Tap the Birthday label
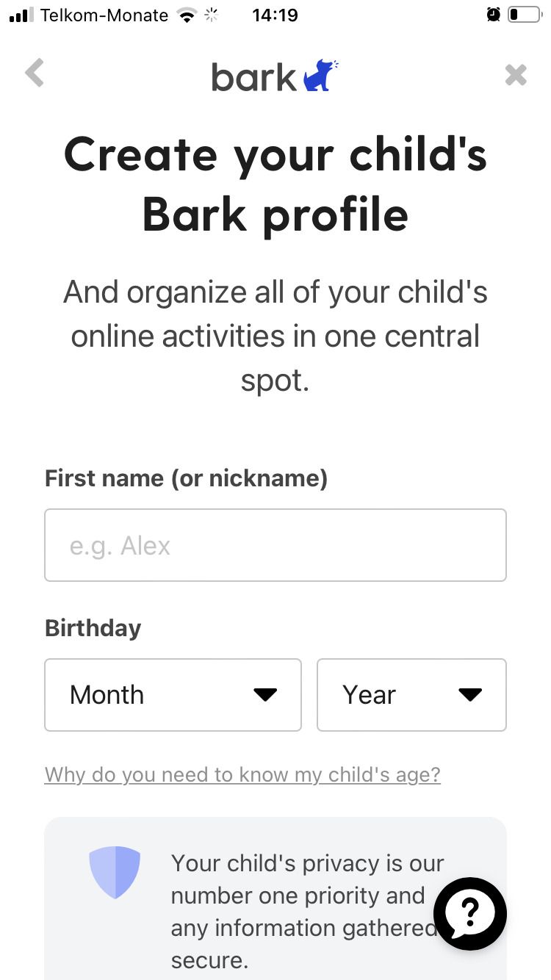Viewport: 551px width, 980px height. click(x=93, y=628)
